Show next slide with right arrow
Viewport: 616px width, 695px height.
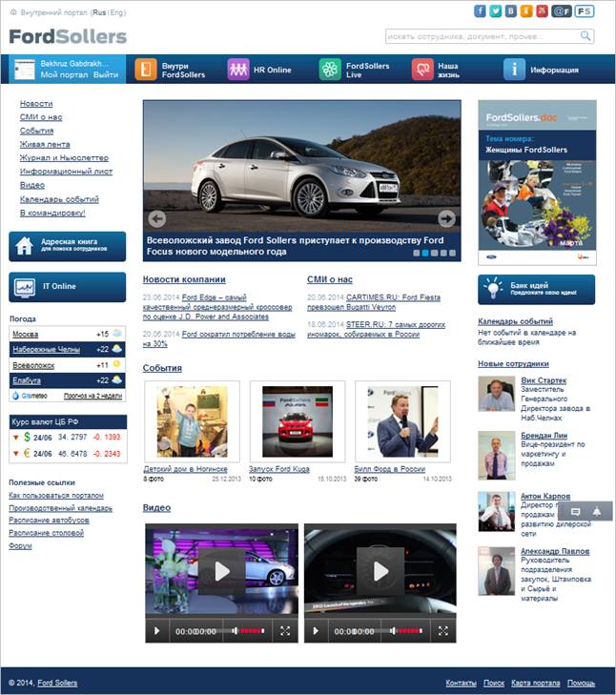(446, 218)
